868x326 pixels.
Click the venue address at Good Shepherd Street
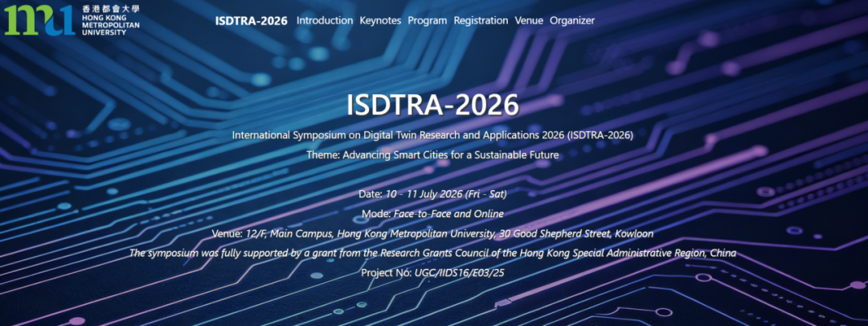click(449, 233)
